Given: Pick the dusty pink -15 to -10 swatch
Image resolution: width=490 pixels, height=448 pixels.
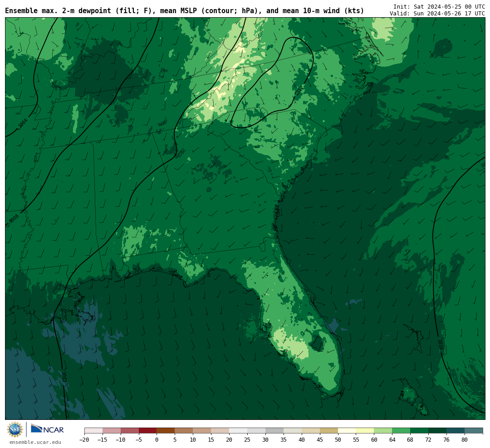Looking at the screenshot, I should pos(112,431).
